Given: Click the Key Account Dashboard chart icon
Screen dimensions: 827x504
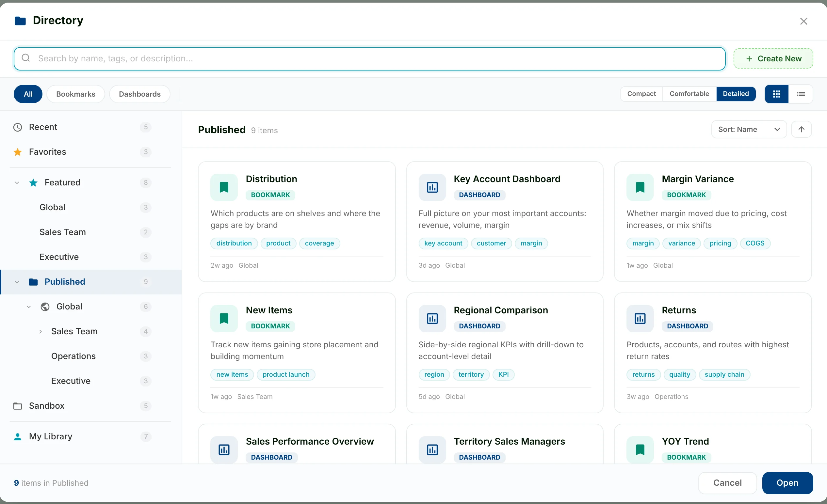Looking at the screenshot, I should 432,187.
